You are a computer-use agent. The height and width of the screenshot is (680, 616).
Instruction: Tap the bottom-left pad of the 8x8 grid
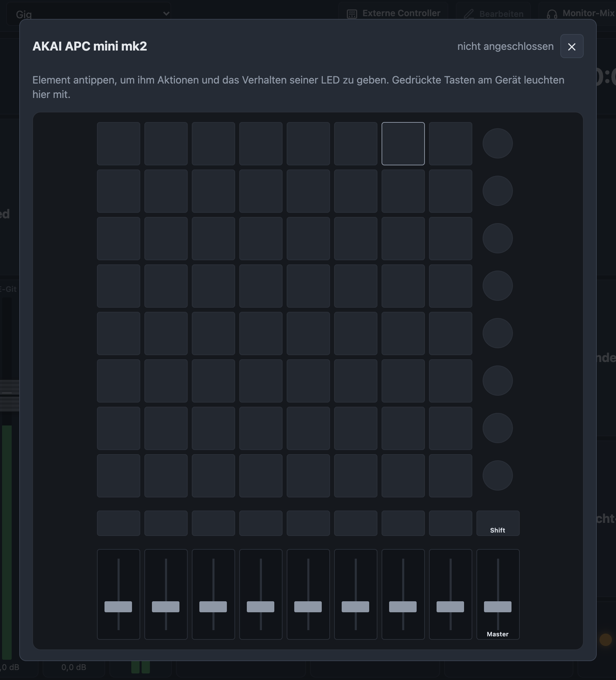(118, 476)
